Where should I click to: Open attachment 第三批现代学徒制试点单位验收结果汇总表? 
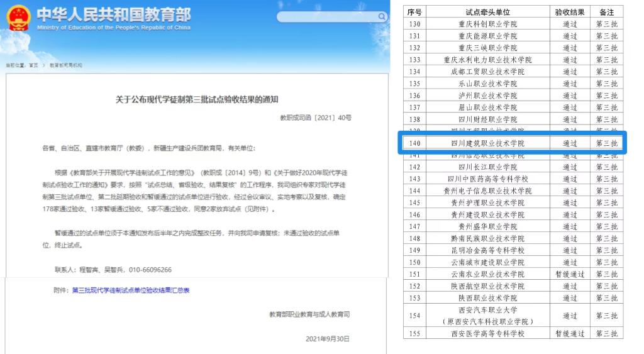click(x=131, y=290)
